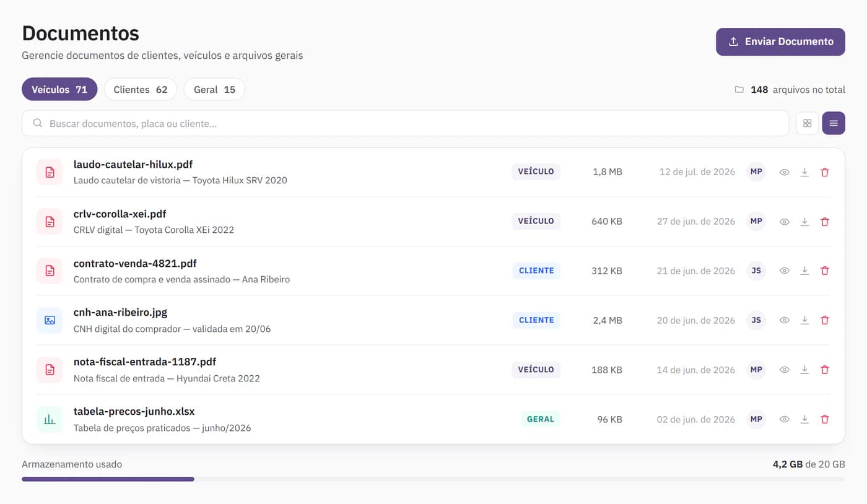Image resolution: width=867 pixels, height=504 pixels.
Task: Preview crlv-corolla-xei.pdf with the eye icon
Action: coord(784,222)
